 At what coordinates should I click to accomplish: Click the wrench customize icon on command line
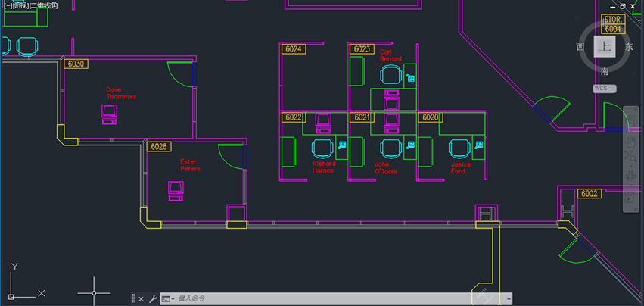(x=152, y=299)
